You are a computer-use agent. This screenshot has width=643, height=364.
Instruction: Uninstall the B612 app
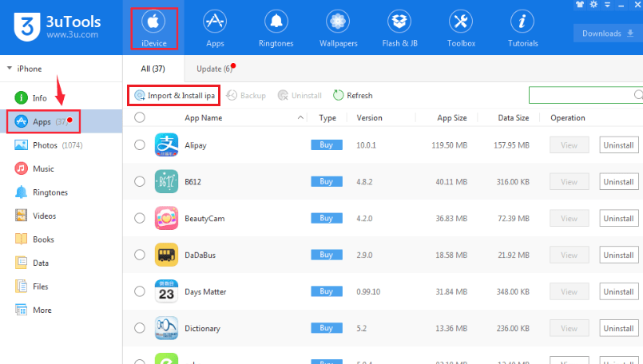[x=619, y=181]
